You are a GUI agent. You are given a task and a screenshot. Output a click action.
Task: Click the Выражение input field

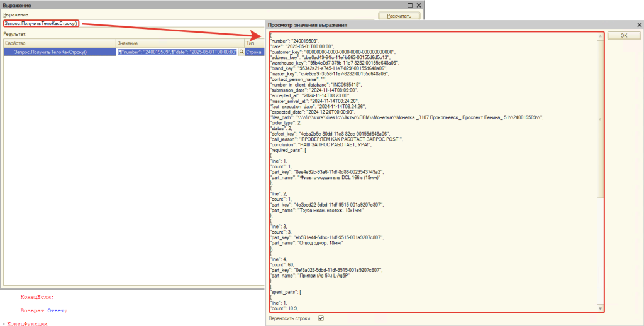click(189, 24)
